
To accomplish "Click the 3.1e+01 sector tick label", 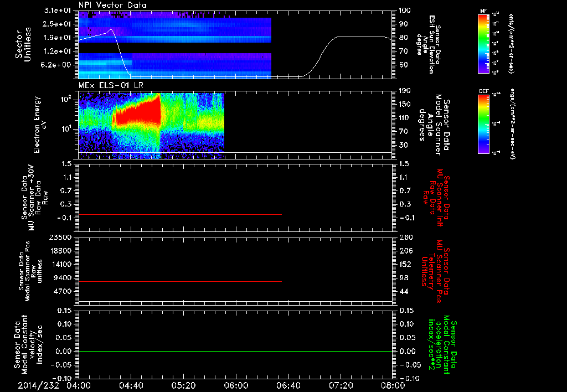I will [58, 10].
